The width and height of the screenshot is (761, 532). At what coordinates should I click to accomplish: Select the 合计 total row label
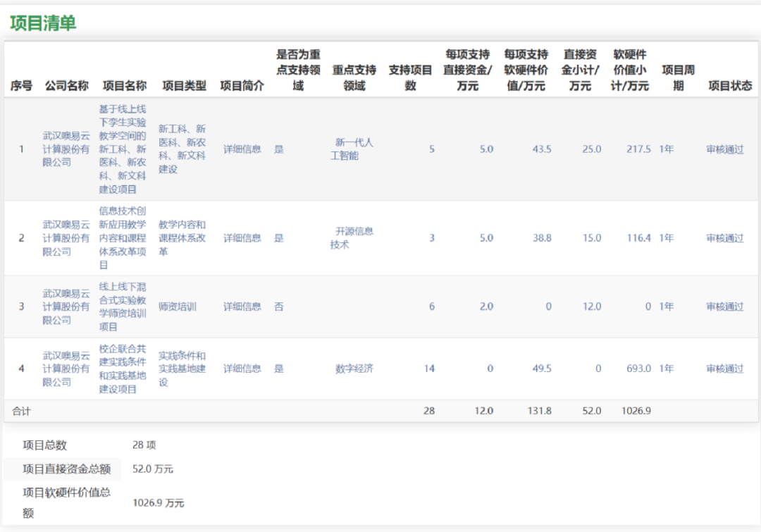21,411
